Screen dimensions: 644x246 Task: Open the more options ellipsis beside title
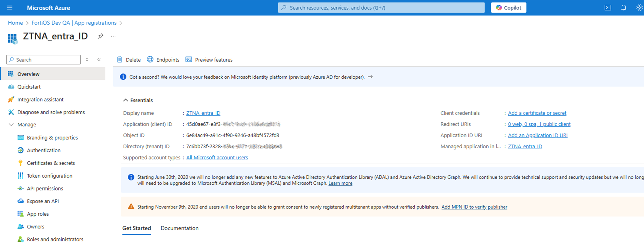click(113, 36)
